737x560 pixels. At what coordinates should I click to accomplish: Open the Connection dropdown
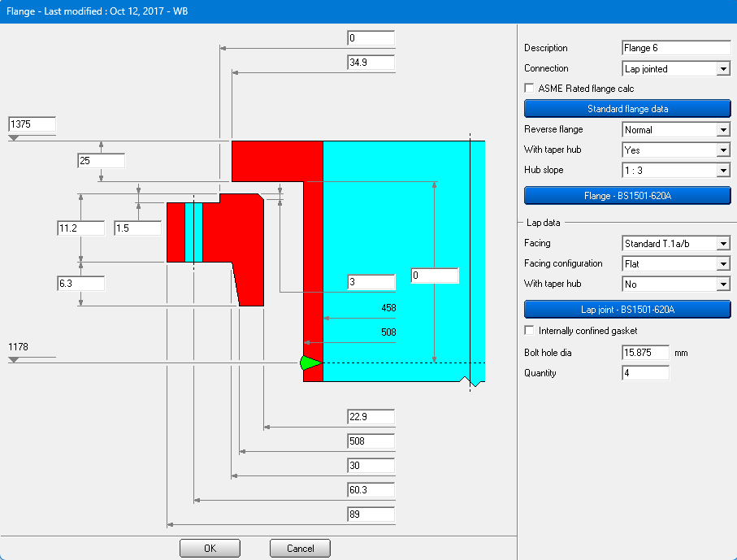[722, 69]
